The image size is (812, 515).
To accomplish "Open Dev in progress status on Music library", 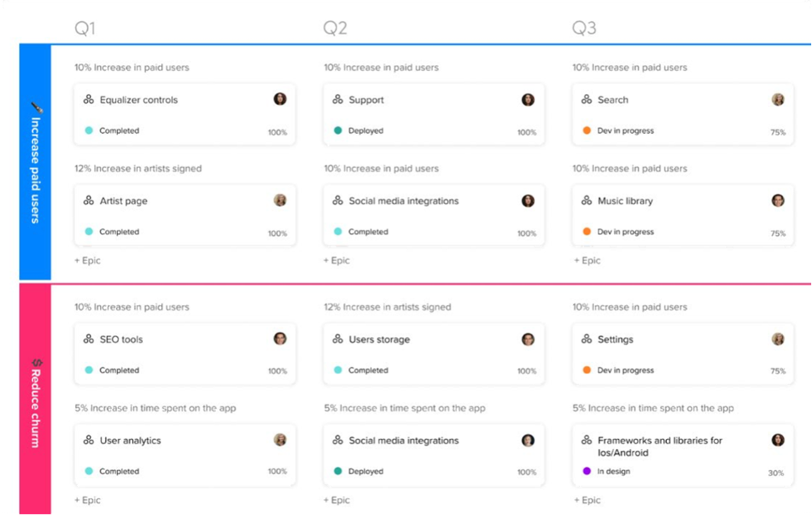I will click(x=625, y=232).
